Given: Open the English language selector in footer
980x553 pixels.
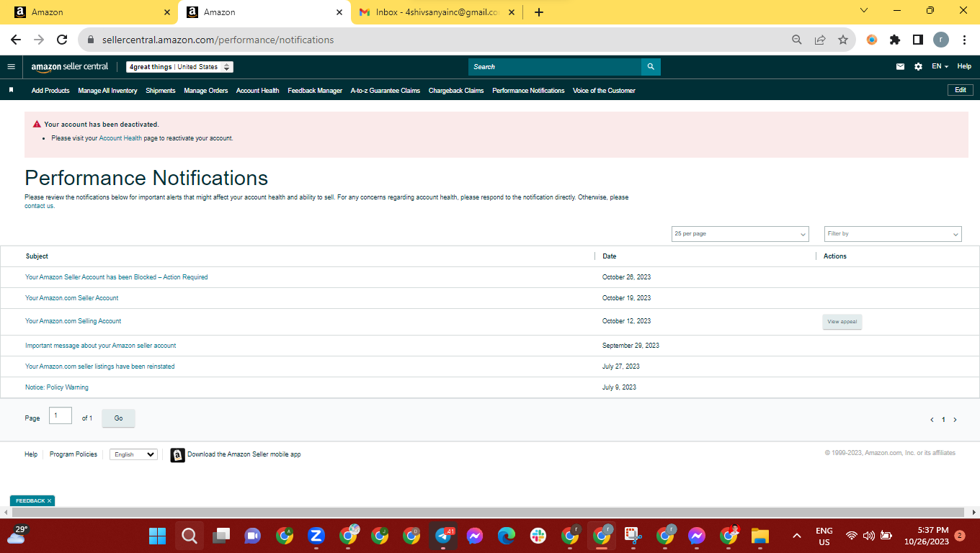Looking at the screenshot, I should click(133, 454).
